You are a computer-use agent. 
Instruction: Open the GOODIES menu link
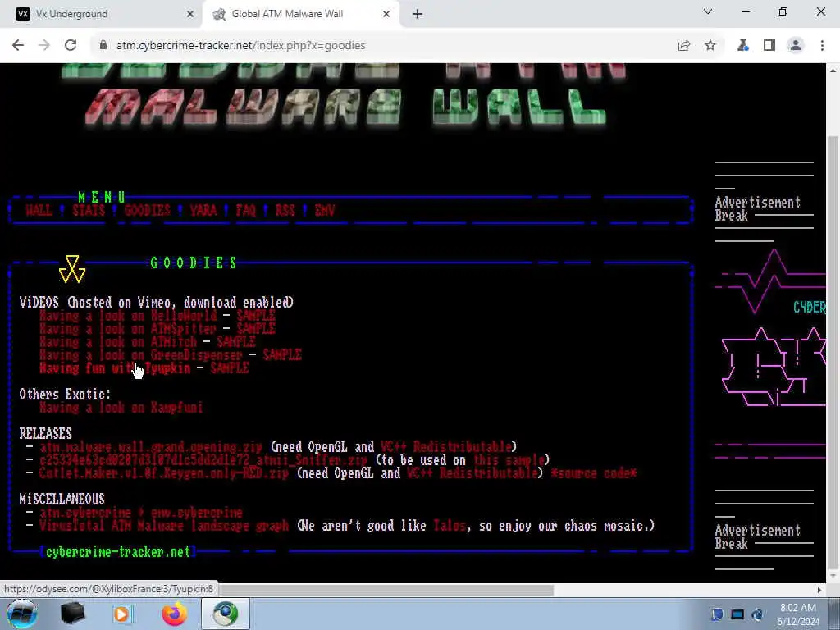click(x=148, y=210)
